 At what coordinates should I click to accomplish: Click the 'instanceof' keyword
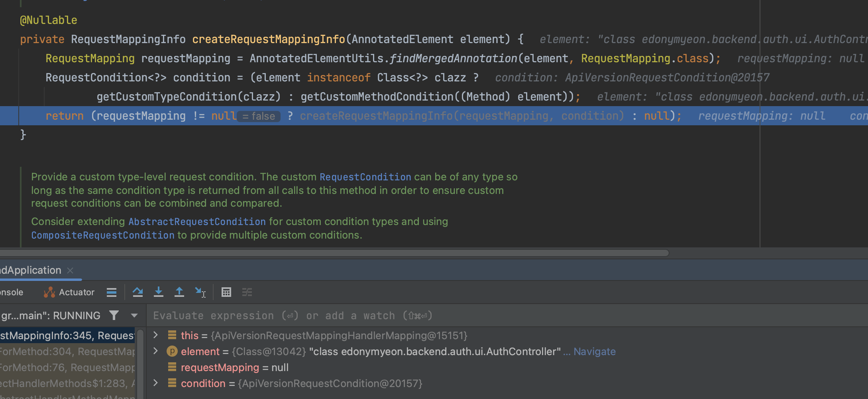(x=339, y=77)
